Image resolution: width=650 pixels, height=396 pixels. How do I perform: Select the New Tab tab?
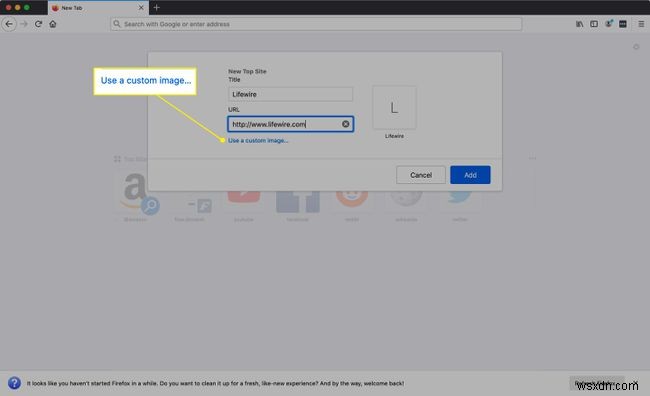click(98, 7)
